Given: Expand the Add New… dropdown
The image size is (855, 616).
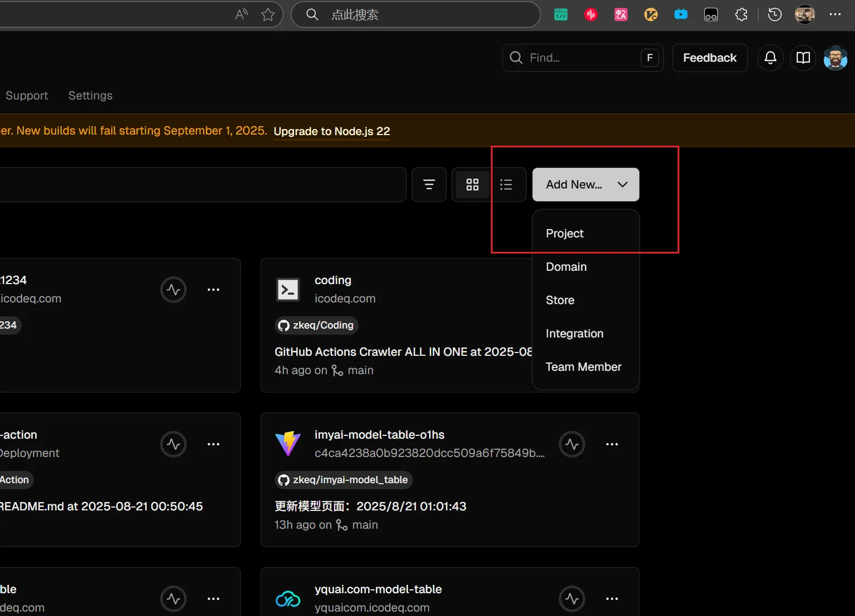Looking at the screenshot, I should click(586, 185).
